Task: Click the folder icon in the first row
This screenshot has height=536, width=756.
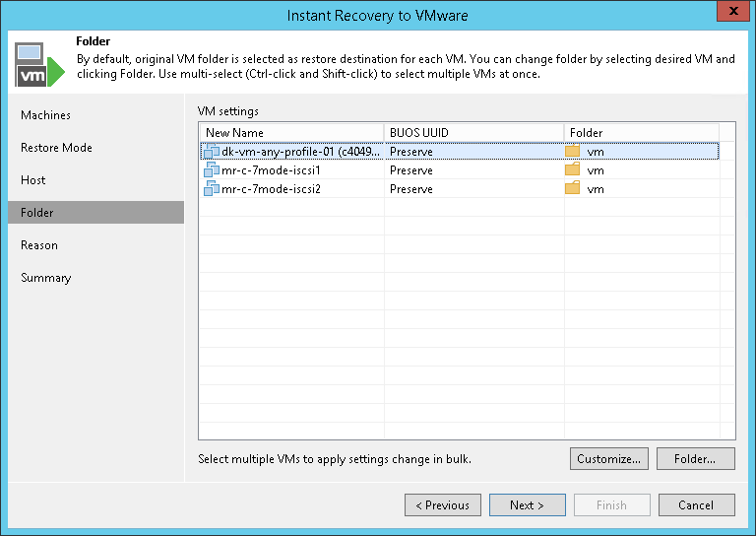Action: point(573,152)
